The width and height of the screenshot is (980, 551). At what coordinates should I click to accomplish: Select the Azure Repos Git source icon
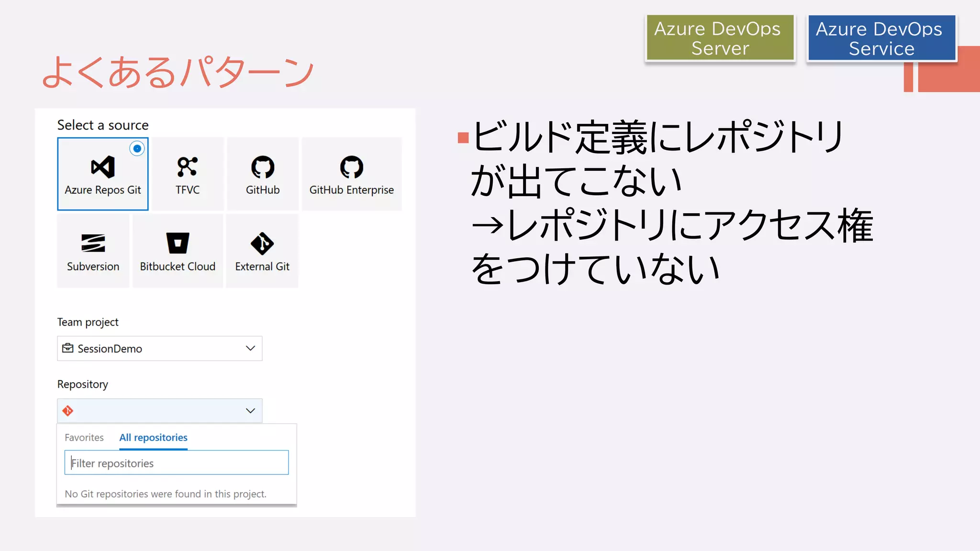click(103, 167)
